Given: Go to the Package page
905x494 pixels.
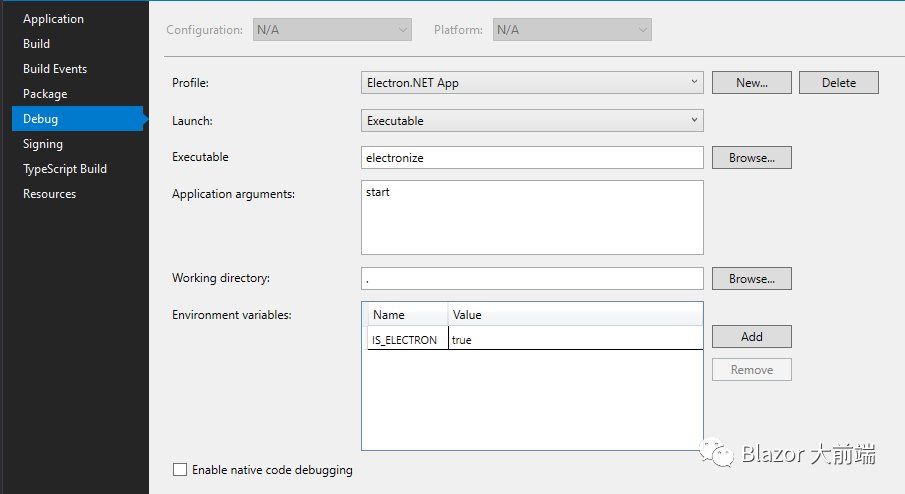Looking at the screenshot, I should [45, 93].
